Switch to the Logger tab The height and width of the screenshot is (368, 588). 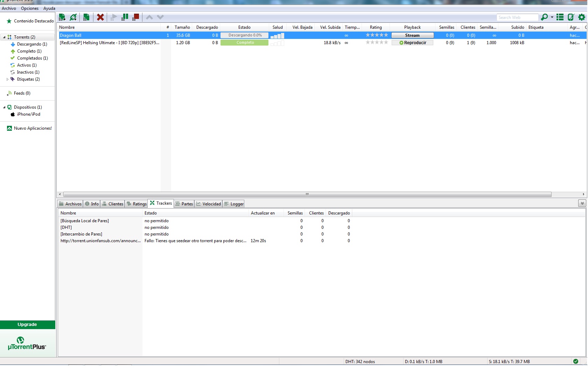(234, 204)
